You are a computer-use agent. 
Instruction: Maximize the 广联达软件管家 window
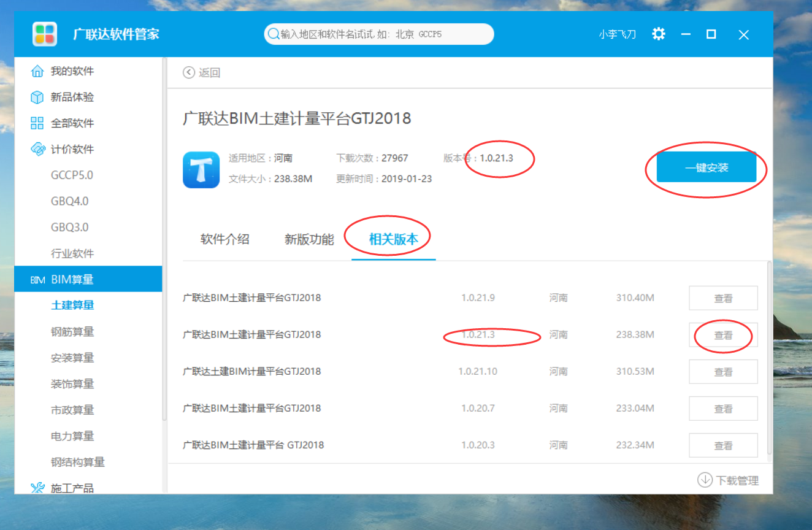(711, 34)
